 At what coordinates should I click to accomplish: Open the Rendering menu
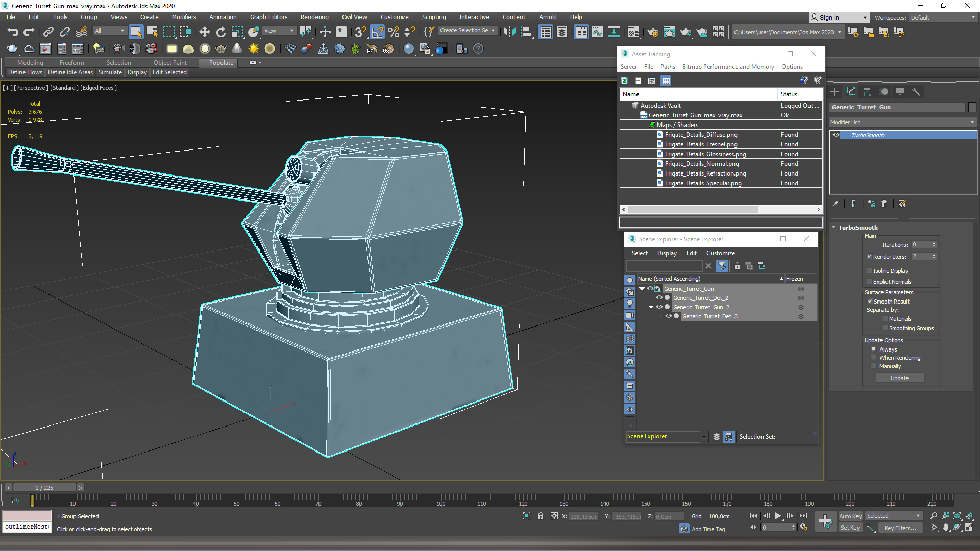(314, 17)
